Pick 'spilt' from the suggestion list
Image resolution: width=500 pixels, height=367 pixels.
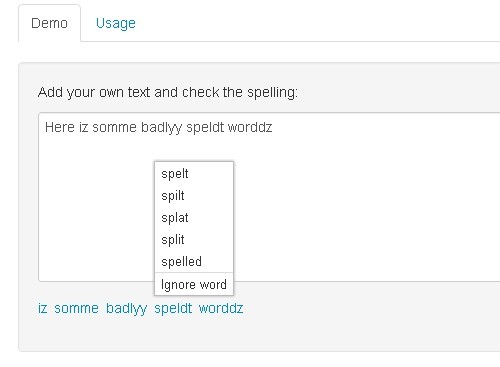click(x=194, y=196)
